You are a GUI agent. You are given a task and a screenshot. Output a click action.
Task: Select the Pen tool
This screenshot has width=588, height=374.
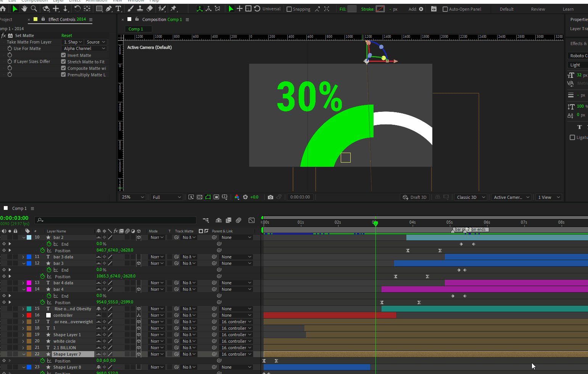109,8
